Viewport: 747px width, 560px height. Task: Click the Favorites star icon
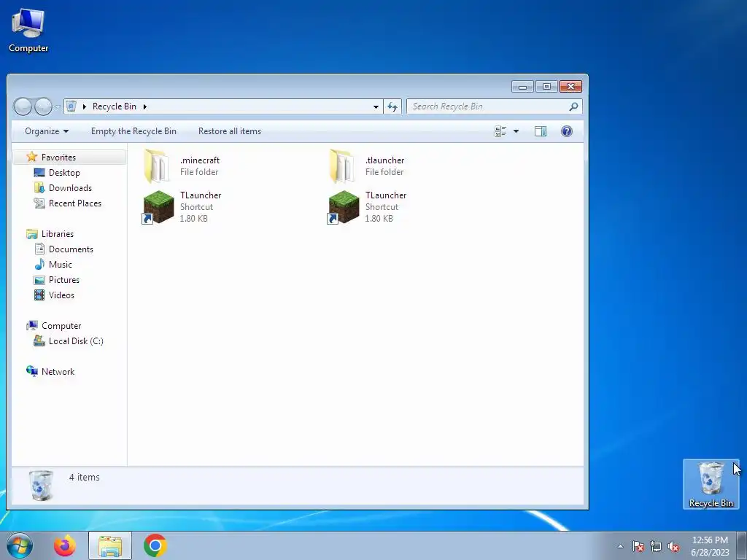pyautogui.click(x=32, y=157)
